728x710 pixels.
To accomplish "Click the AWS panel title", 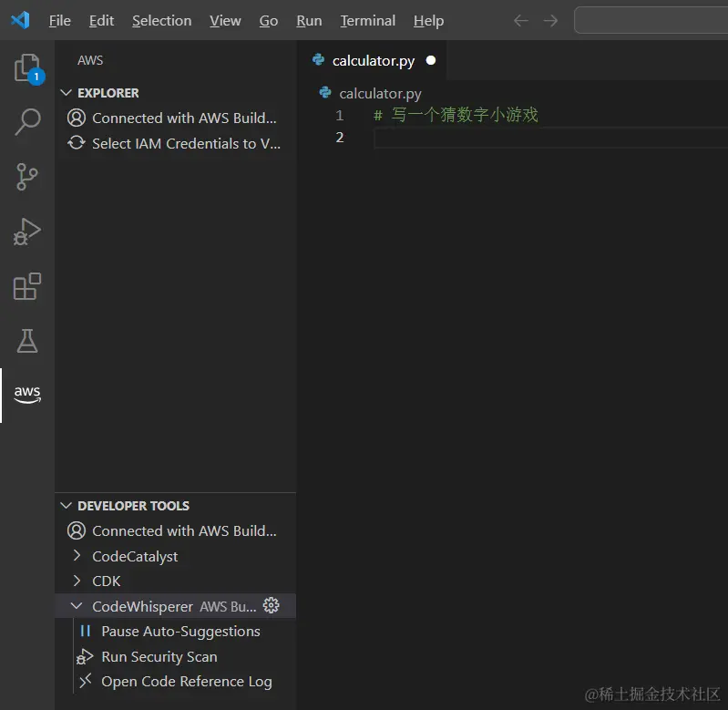I will [90, 60].
